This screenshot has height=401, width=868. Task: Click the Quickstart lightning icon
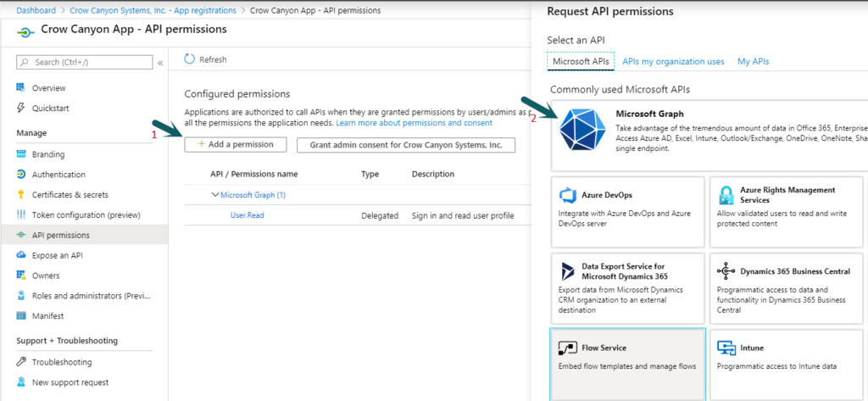coord(21,108)
